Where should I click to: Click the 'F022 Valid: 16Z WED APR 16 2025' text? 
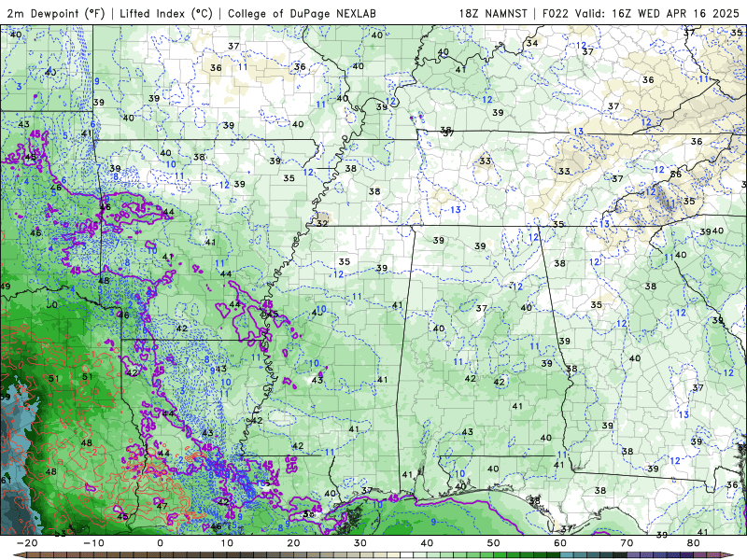(641, 13)
